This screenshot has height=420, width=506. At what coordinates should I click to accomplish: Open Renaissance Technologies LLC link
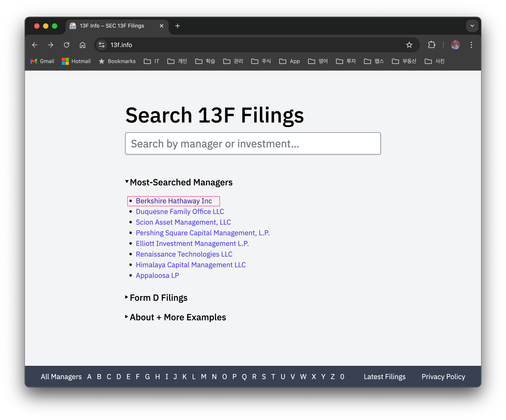(184, 254)
